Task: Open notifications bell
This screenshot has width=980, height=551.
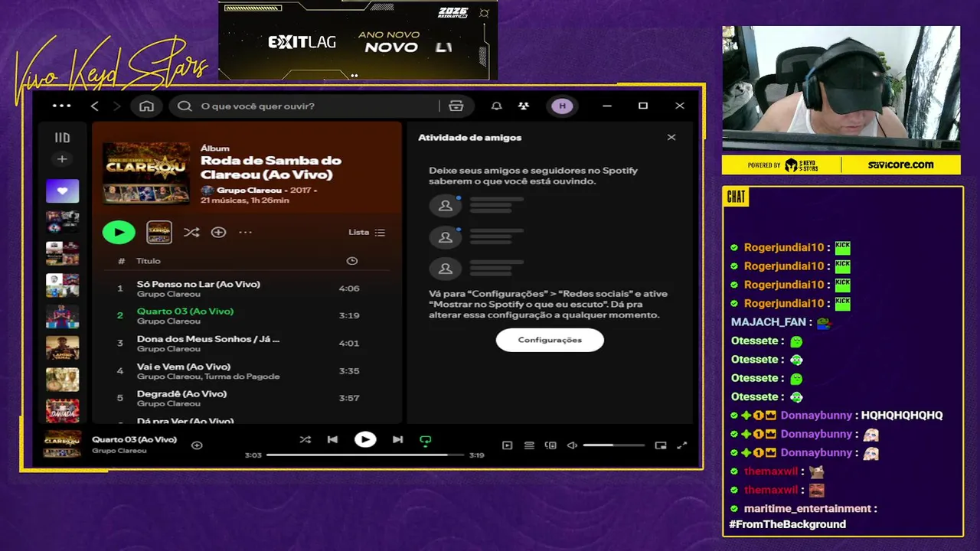Action: (496, 106)
